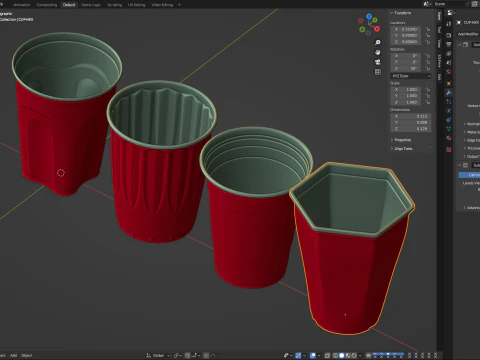Open the Render properties tab icon
480x360 pixels.
[x=449, y=35]
